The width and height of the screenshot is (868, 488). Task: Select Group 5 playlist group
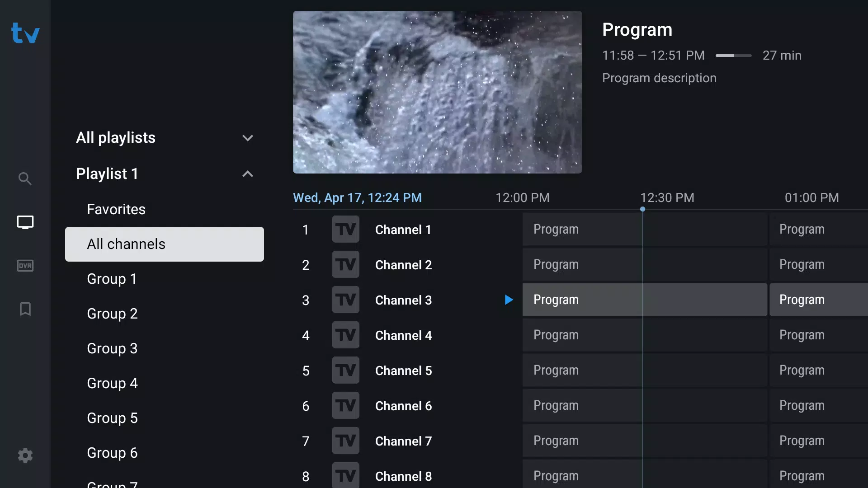113,418
